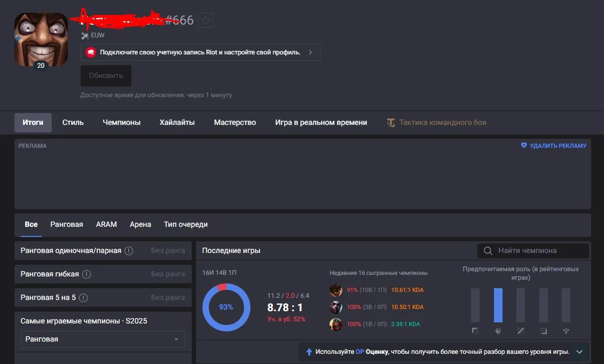
Task: Click the summoner profile avatar
Action: pos(41,39)
